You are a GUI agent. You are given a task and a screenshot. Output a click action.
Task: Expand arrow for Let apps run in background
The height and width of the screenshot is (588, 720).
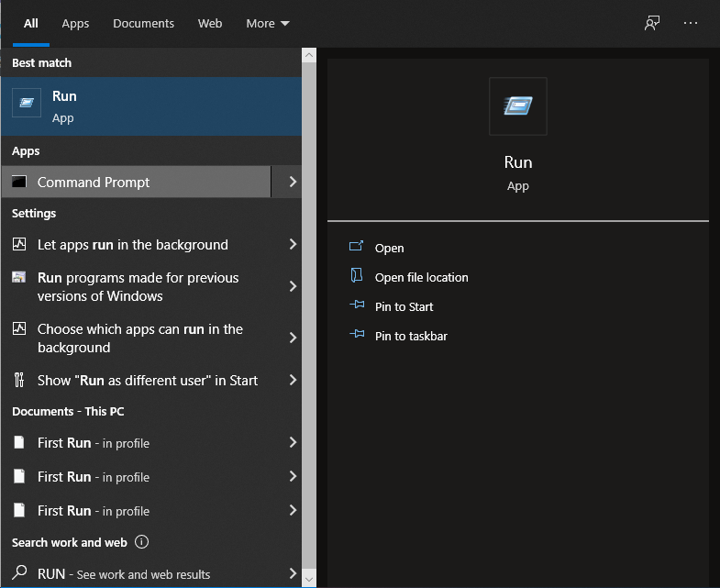click(x=293, y=244)
